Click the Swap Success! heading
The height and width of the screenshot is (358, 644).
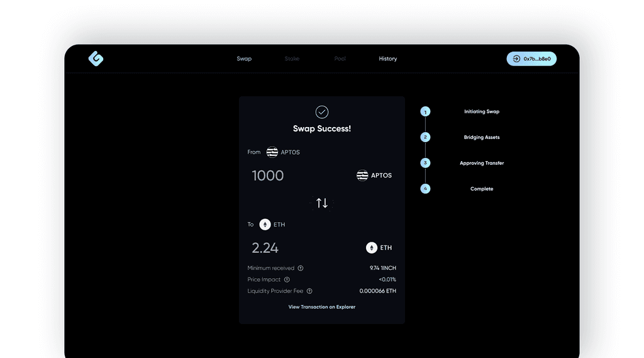point(321,128)
